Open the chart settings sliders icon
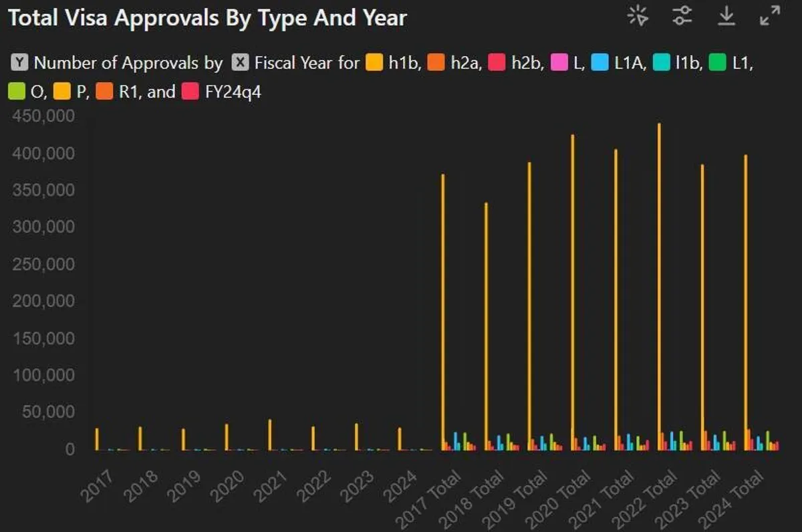This screenshot has height=532, width=802. pos(682,16)
